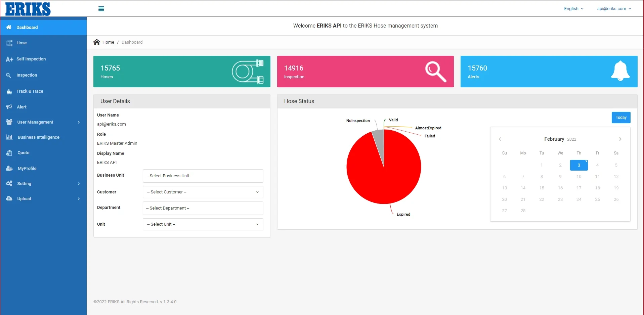Click the Hose icon in sidebar
Viewport: 644px width, 315px height.
[x=9, y=43]
